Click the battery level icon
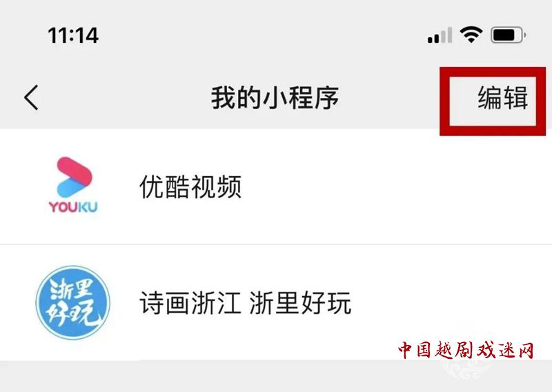Screen dimensions: 552x392 (x=509, y=35)
